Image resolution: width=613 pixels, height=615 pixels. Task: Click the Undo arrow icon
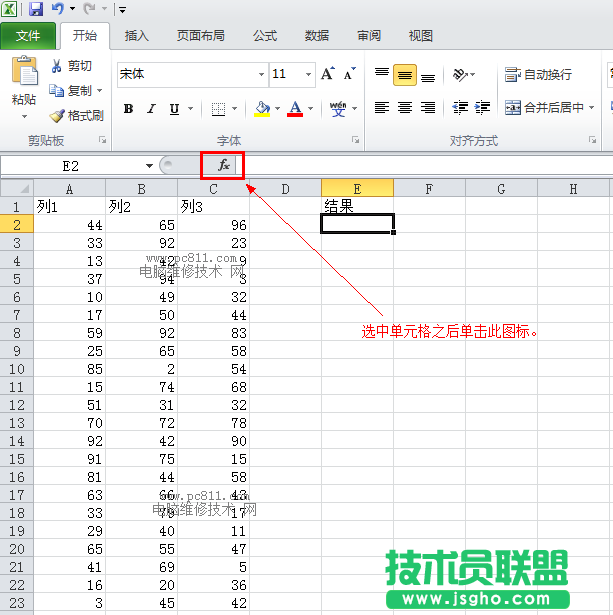click(58, 8)
